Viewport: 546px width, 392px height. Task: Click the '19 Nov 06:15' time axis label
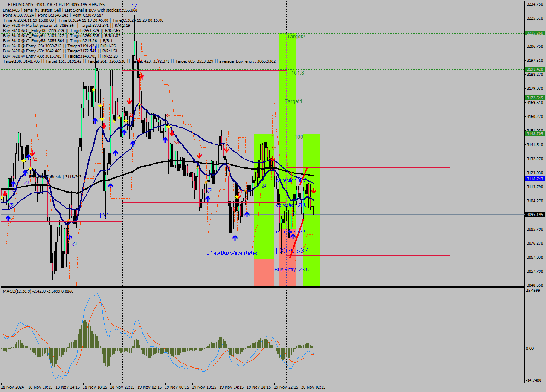click(x=177, y=387)
